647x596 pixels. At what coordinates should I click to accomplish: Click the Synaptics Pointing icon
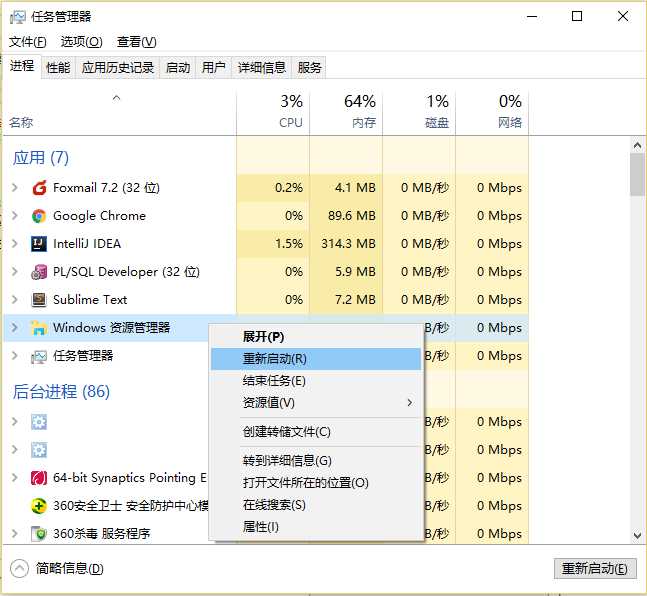point(39,478)
